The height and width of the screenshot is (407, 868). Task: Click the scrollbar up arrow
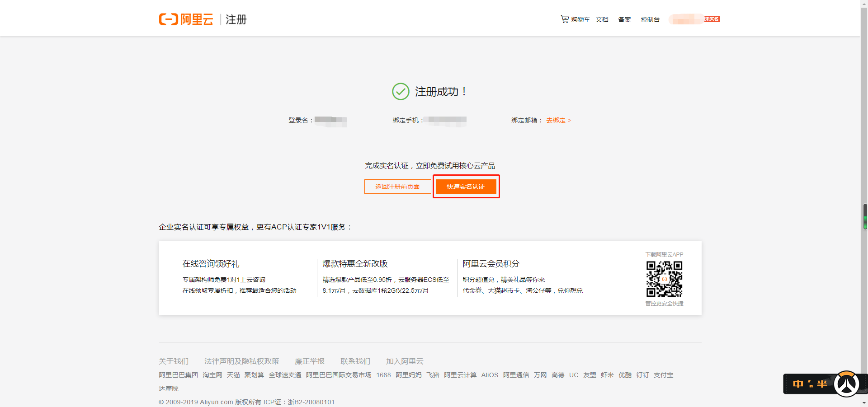(x=864, y=4)
